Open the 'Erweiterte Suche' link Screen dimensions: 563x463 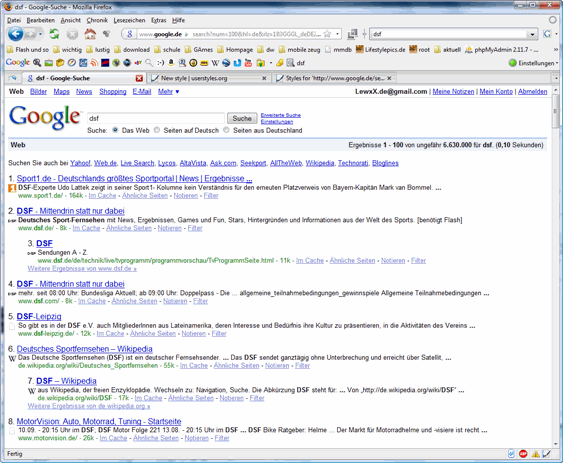coord(281,115)
